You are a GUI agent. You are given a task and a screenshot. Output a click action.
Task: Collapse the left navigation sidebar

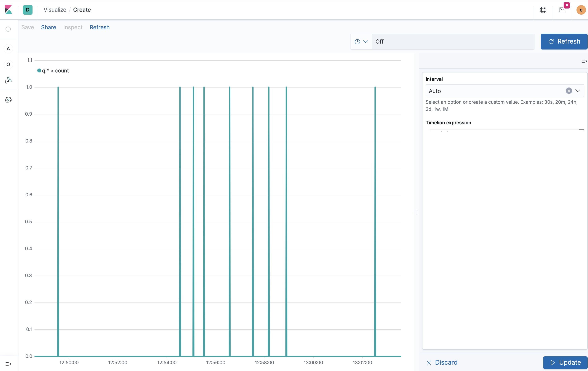pos(8,364)
